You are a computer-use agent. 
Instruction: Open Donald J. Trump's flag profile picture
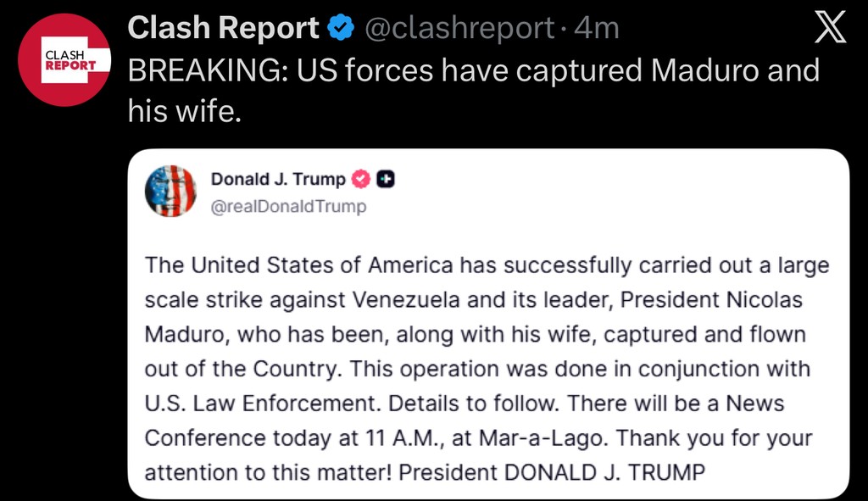point(170,191)
